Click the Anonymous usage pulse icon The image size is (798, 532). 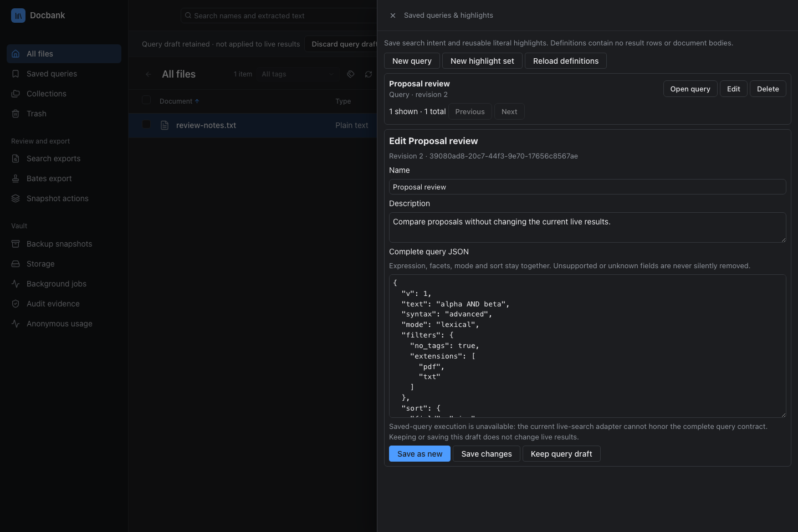coord(16,324)
